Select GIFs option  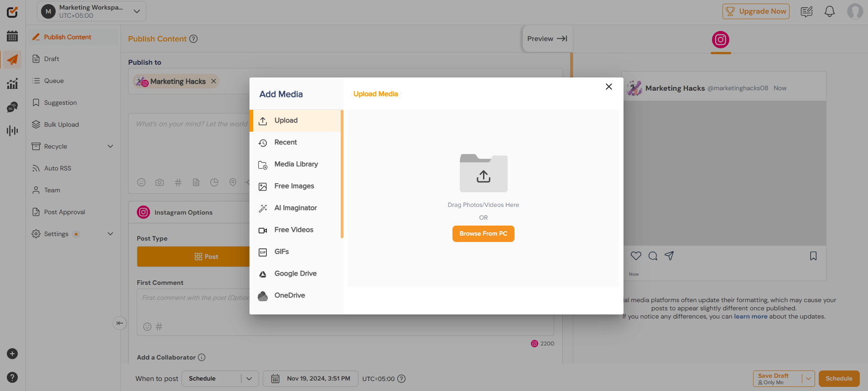coord(296,252)
